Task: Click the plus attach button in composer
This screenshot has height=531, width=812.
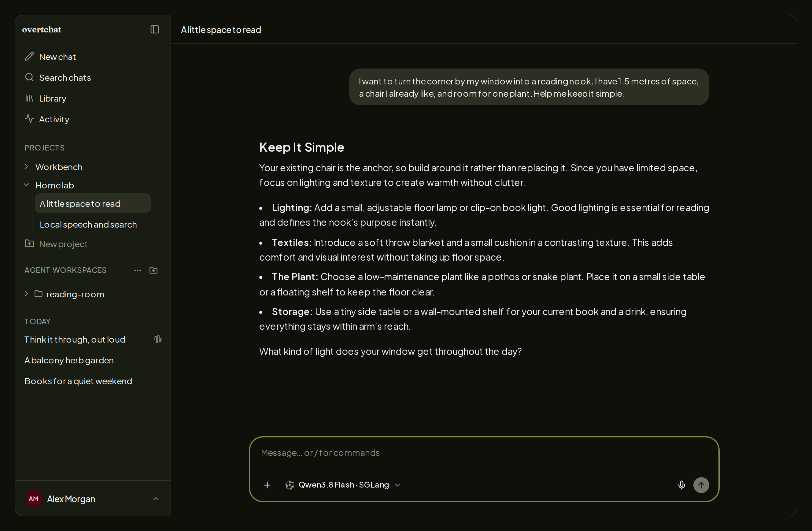Action: pos(267,485)
